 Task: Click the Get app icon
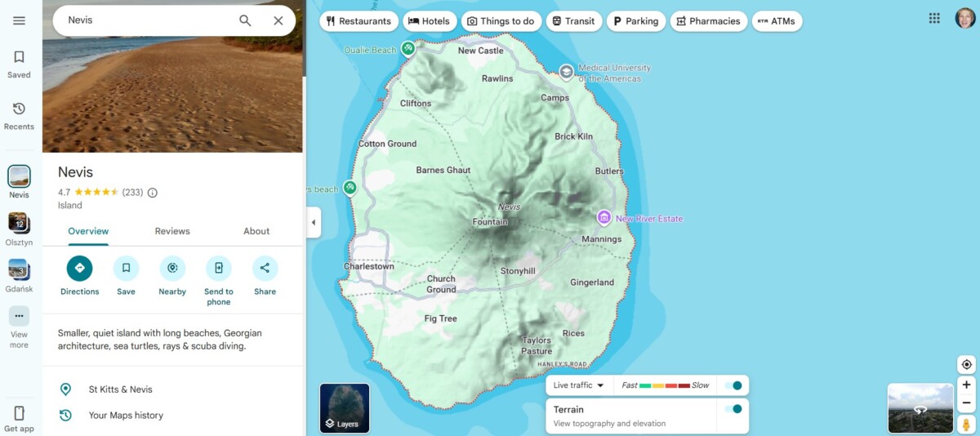pos(19,413)
